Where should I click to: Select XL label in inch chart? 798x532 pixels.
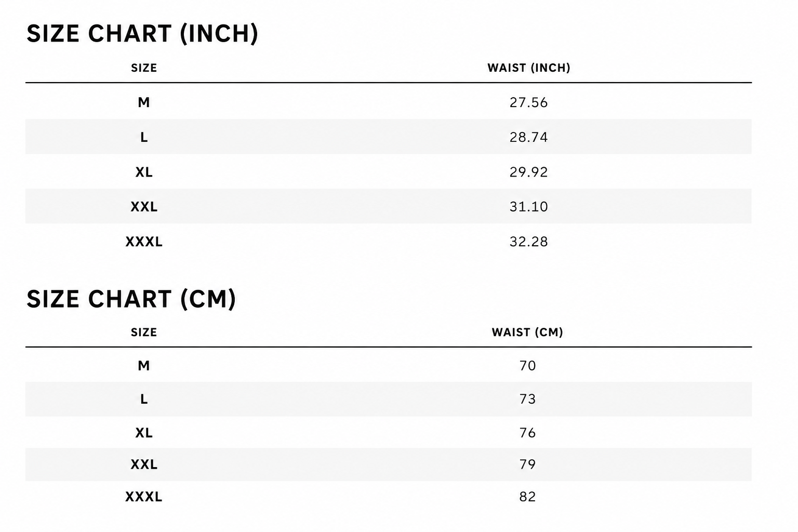(144, 172)
